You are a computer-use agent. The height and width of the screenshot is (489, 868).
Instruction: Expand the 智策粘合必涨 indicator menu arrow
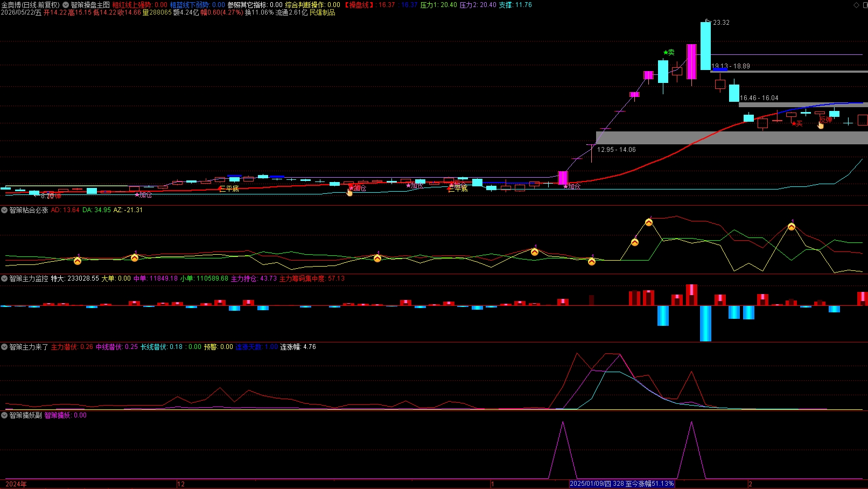(x=4, y=210)
